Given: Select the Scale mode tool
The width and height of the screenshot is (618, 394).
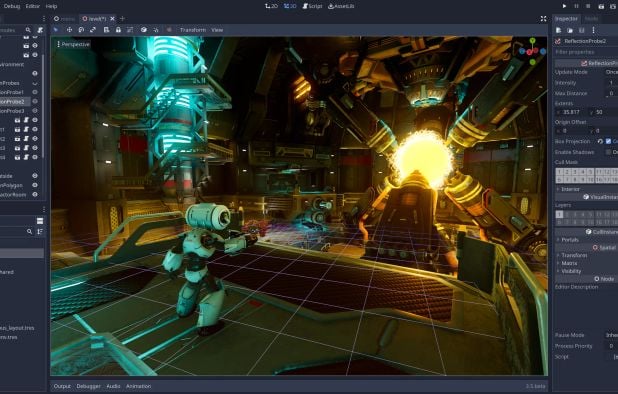Looking at the screenshot, I should [x=93, y=30].
